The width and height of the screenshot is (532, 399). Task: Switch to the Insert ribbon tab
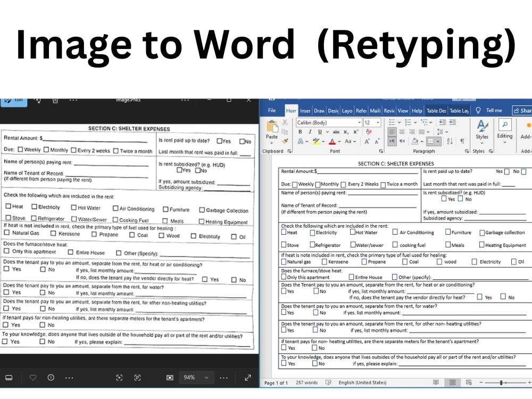(305, 111)
